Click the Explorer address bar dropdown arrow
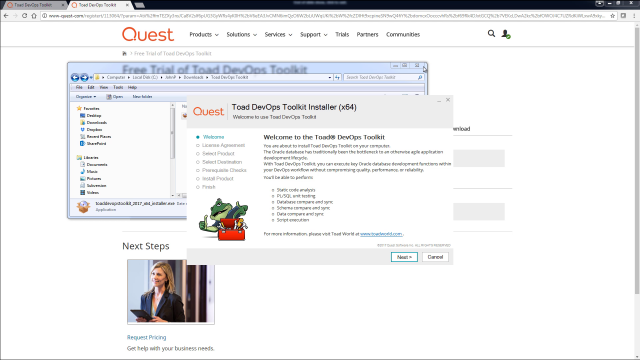 330,77
